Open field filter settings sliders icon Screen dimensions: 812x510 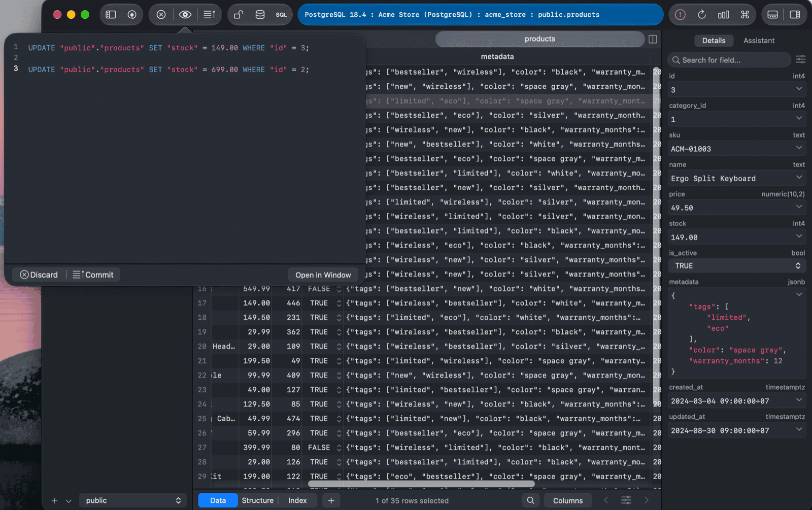coord(800,60)
